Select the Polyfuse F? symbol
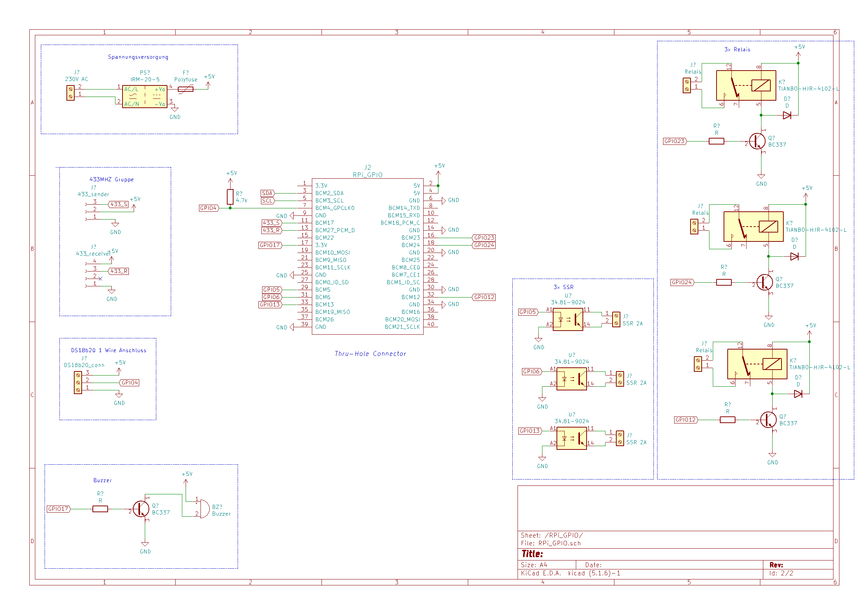The image size is (868, 614). tap(186, 89)
